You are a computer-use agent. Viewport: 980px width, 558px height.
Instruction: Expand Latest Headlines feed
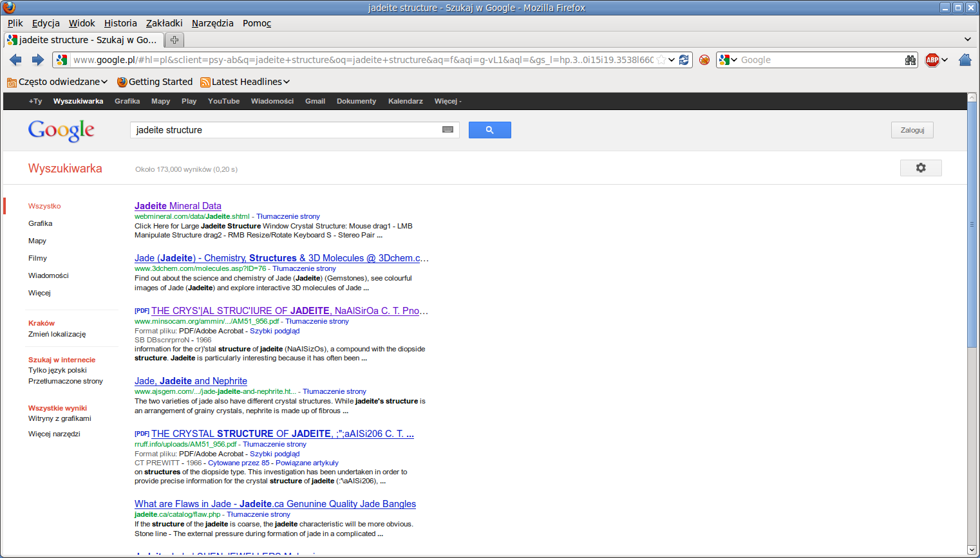pos(245,82)
